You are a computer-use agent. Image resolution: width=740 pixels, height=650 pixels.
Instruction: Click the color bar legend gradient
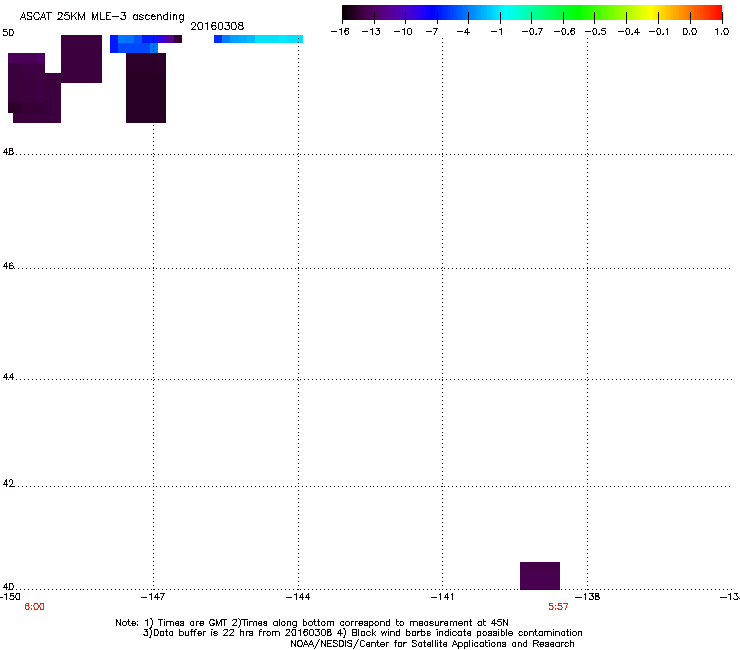coord(532,13)
